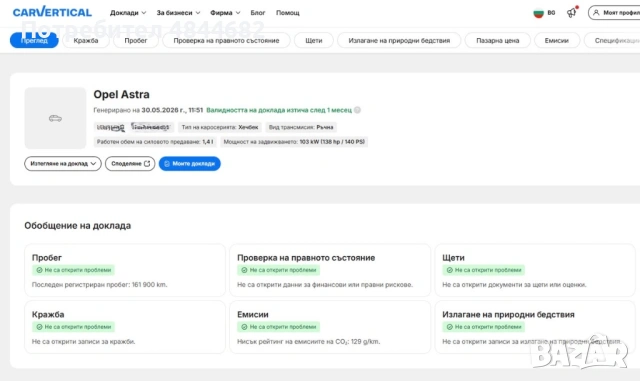
Task: Open the Блог menu link
Action: click(258, 13)
